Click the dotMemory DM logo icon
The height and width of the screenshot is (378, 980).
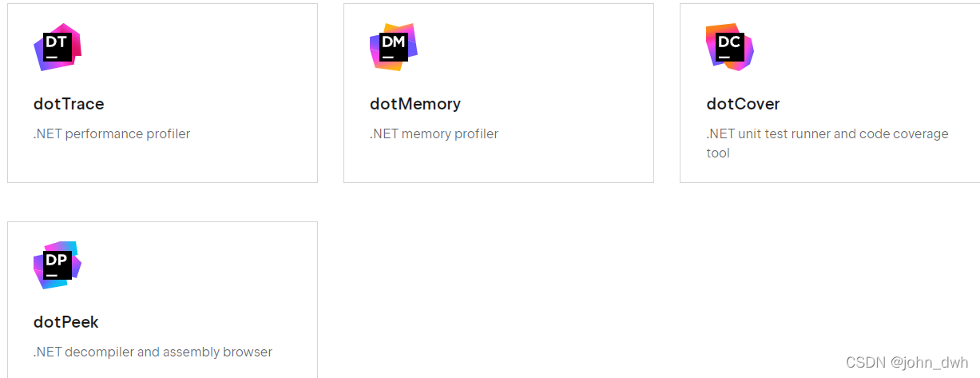(x=394, y=47)
